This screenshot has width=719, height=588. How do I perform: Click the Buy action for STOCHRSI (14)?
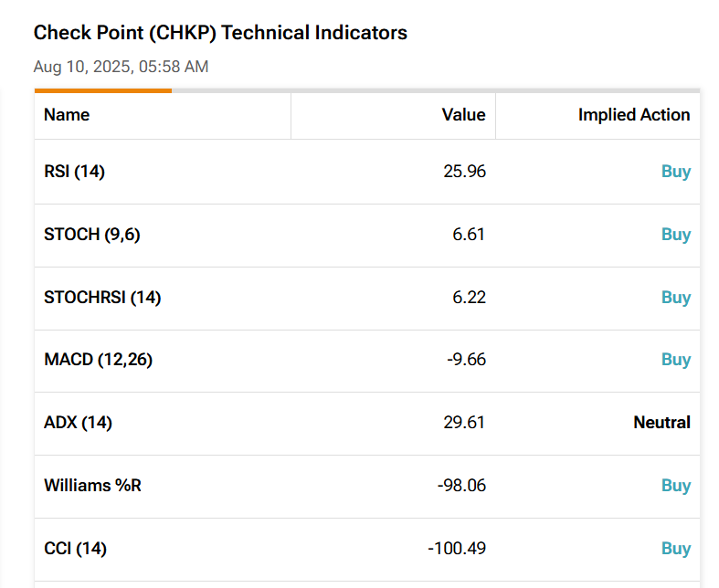pos(675,298)
